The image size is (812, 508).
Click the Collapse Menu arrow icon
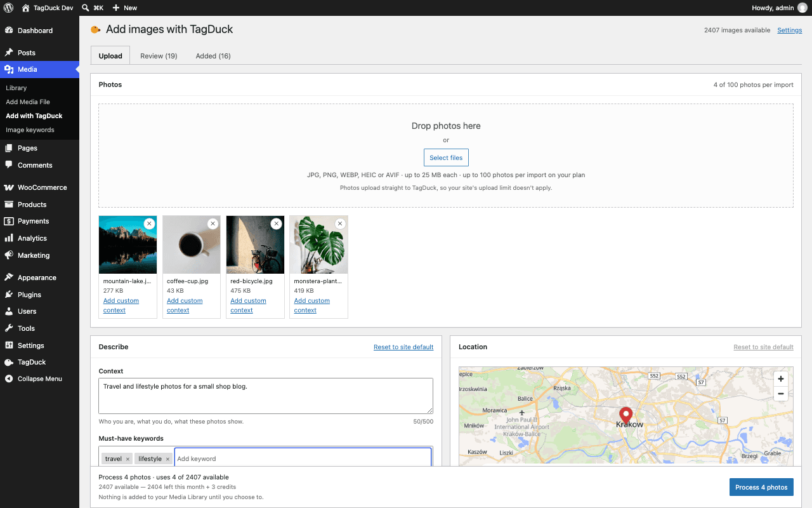pos(9,378)
